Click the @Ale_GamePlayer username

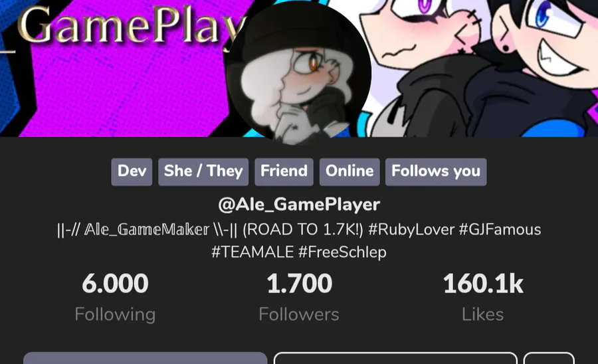(x=299, y=205)
